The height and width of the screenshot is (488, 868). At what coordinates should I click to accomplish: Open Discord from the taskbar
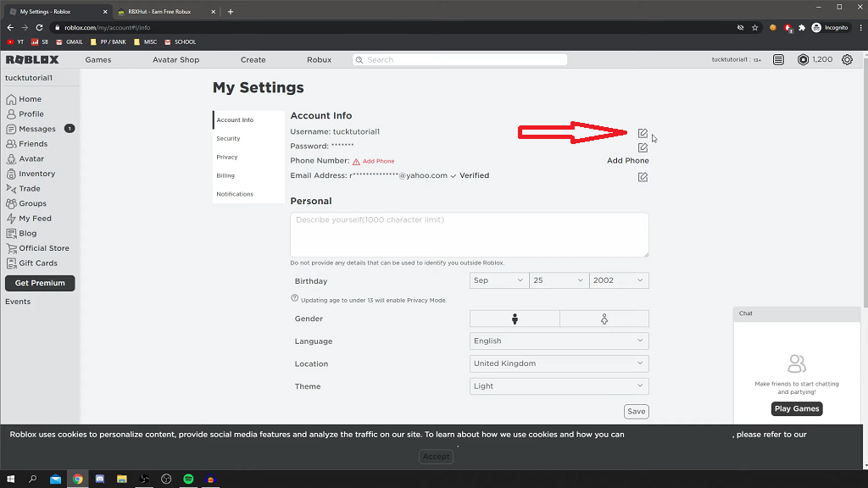[100, 479]
